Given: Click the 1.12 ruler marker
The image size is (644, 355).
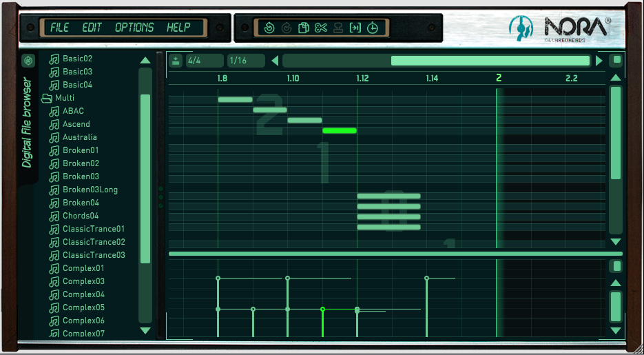Looking at the screenshot, I should click(362, 79).
